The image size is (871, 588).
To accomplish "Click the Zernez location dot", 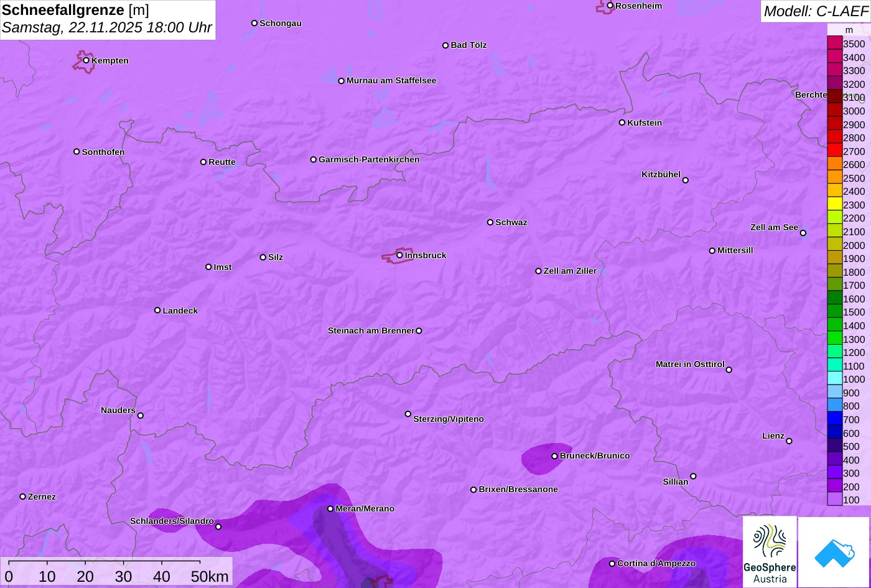I will click(x=23, y=497).
